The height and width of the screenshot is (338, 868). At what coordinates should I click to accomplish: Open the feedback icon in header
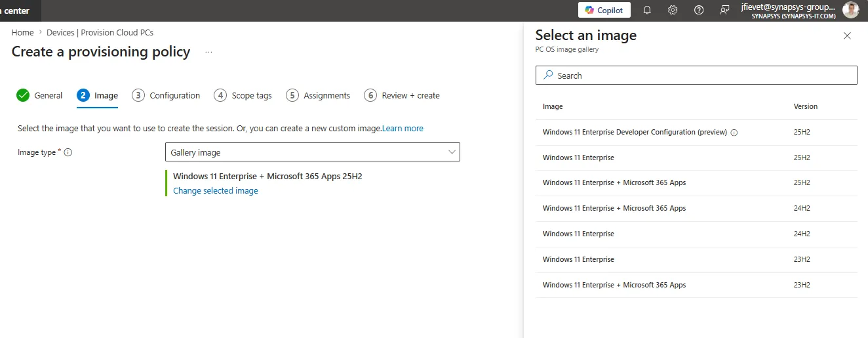(x=724, y=10)
